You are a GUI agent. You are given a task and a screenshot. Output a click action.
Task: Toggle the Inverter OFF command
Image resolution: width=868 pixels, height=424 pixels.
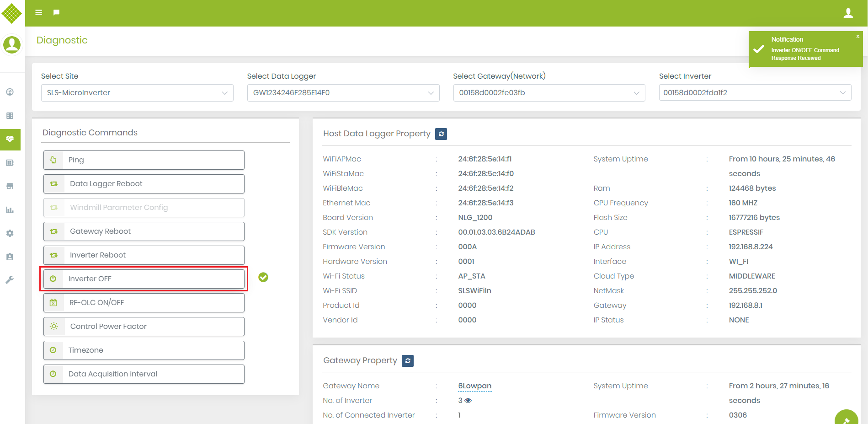click(144, 279)
